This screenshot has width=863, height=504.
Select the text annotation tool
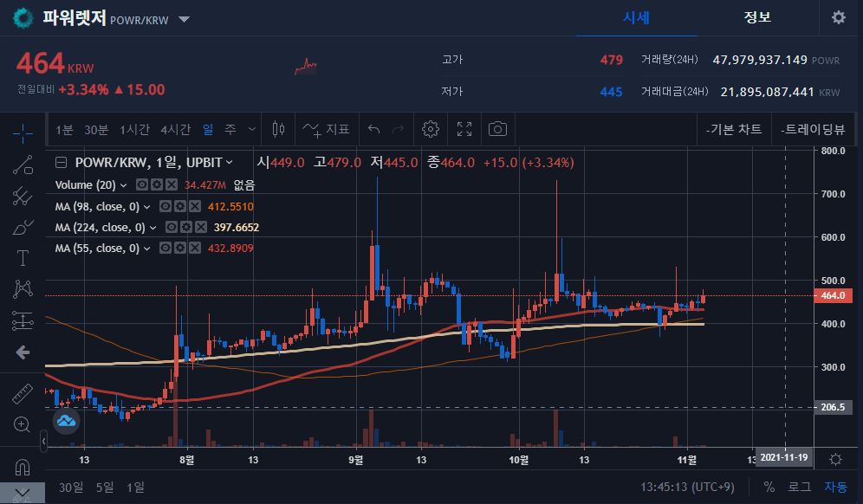23,258
